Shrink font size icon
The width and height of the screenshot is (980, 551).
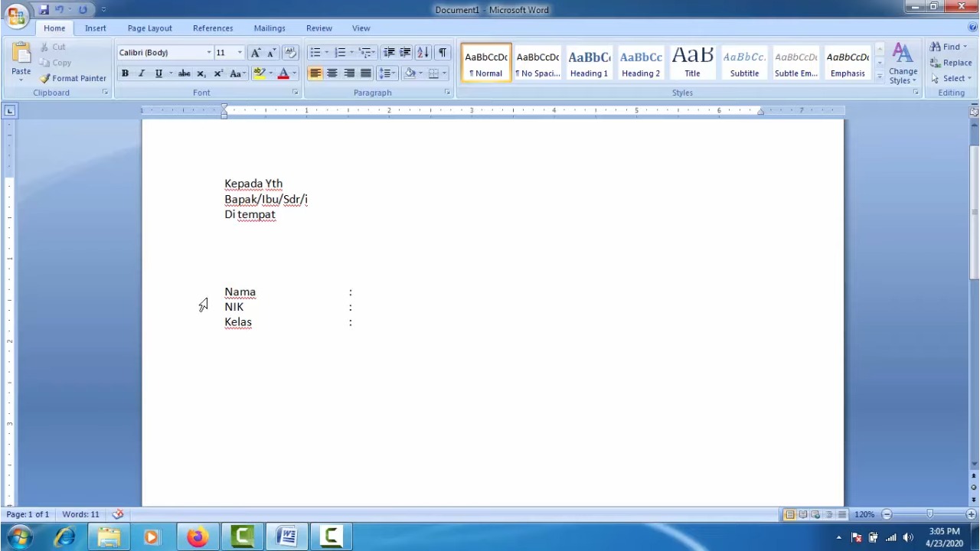click(x=271, y=52)
